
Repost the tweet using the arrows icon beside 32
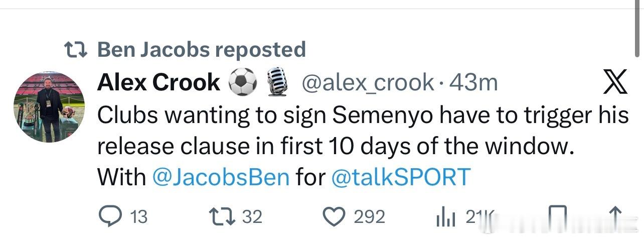coord(223,216)
